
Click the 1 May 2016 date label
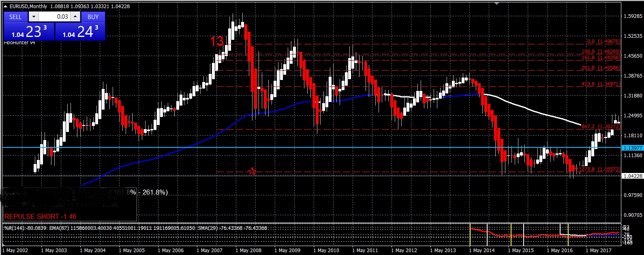(x=560, y=251)
